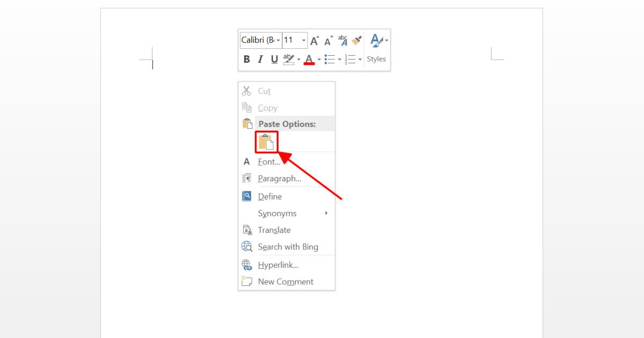This screenshot has height=338, width=644.
Task: Open the Change Case (abc) tool
Action: (343, 40)
